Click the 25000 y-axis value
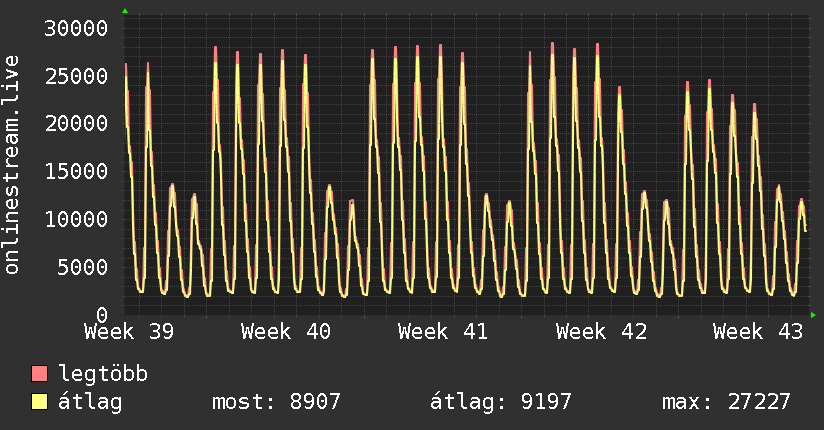The height and width of the screenshot is (430, 824). tap(76, 77)
